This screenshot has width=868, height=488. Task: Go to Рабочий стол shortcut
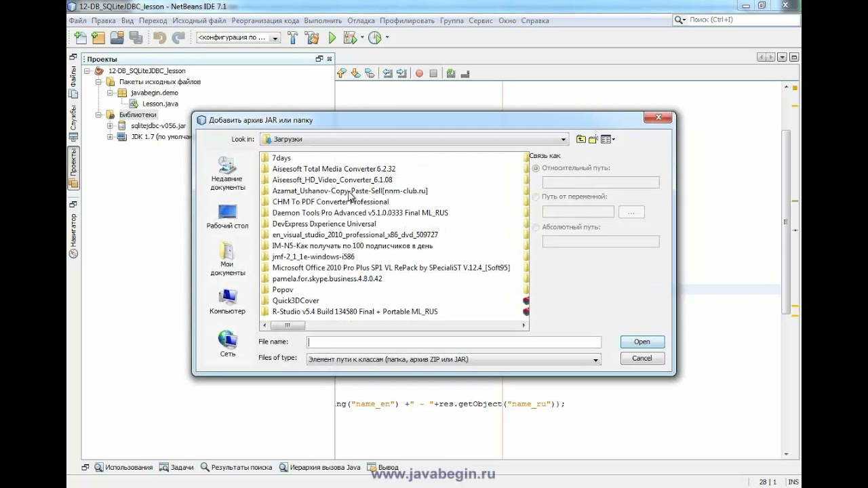(x=227, y=217)
